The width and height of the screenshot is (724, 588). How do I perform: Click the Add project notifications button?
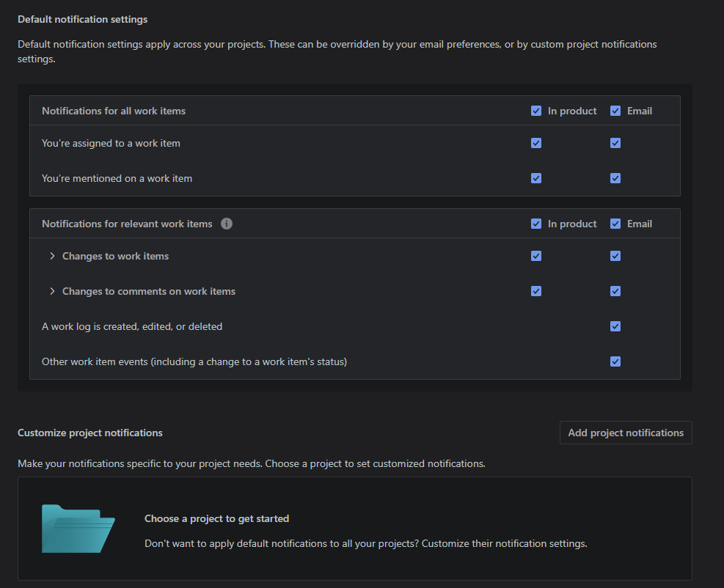pos(625,433)
